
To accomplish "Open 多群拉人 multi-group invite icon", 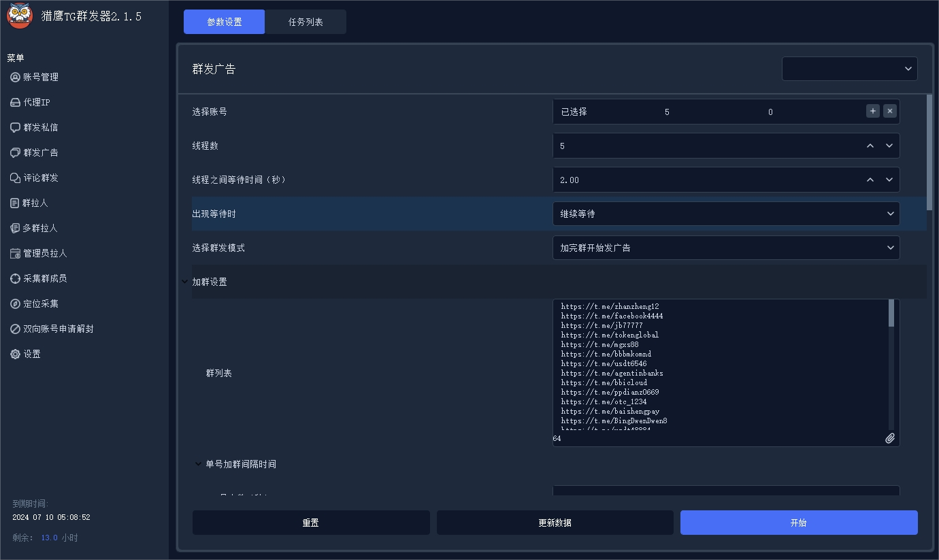I will tap(15, 228).
